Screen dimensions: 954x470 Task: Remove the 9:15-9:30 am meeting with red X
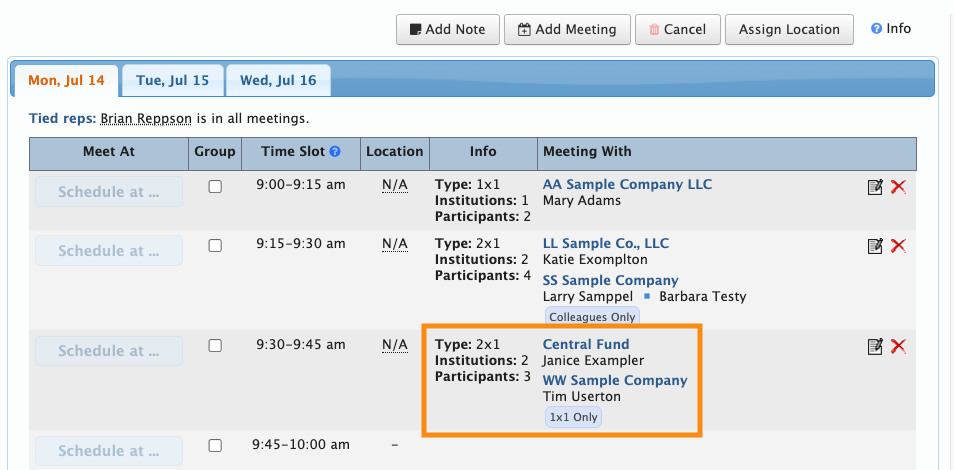898,246
